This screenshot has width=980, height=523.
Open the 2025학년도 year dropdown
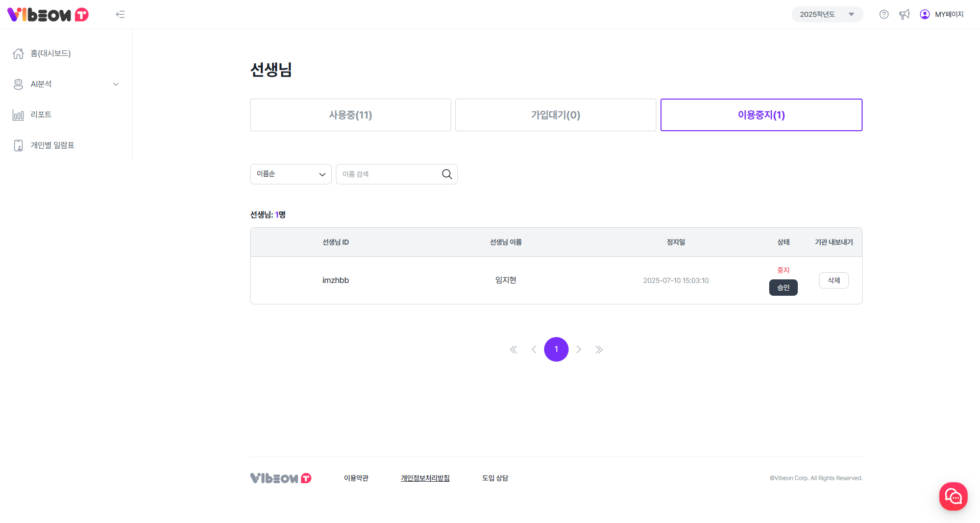[827, 14]
